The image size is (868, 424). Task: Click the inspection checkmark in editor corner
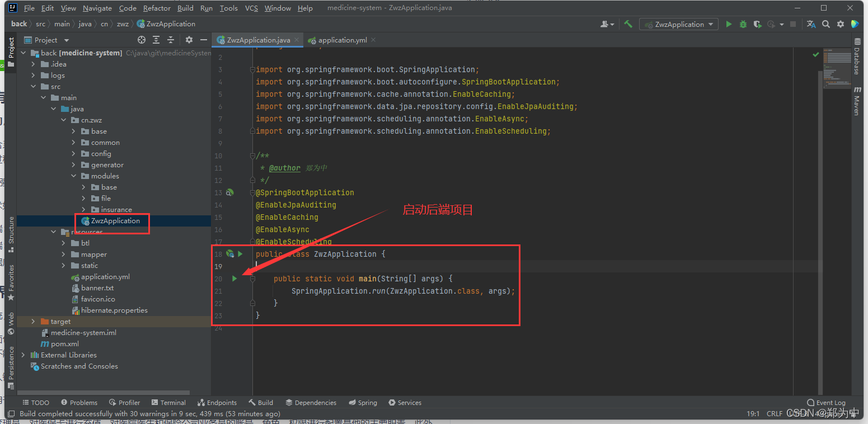tap(815, 55)
